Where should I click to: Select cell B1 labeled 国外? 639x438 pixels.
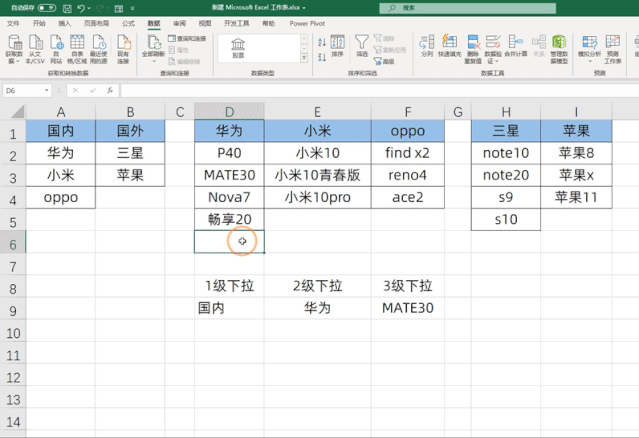[130, 131]
